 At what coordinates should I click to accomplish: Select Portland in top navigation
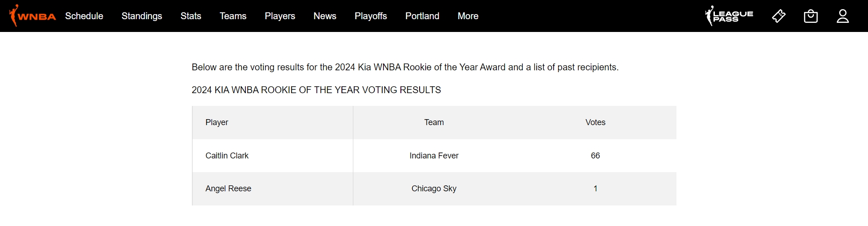coord(422,16)
